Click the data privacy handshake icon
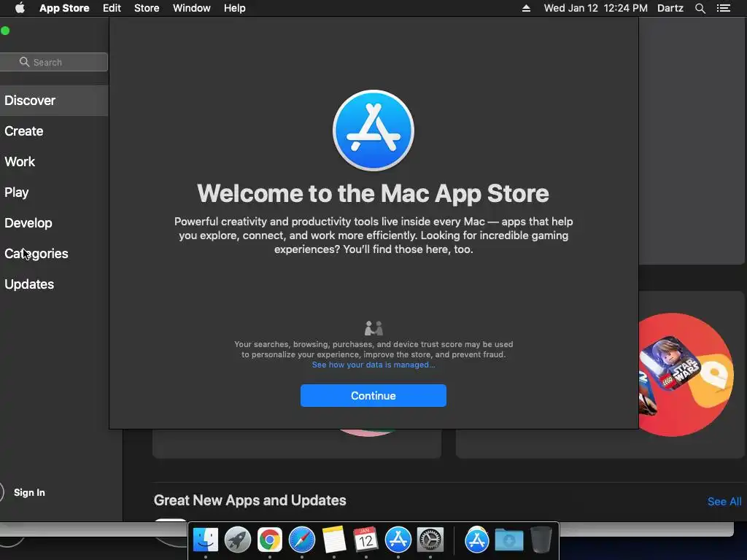This screenshot has height=560, width=747. [x=373, y=328]
